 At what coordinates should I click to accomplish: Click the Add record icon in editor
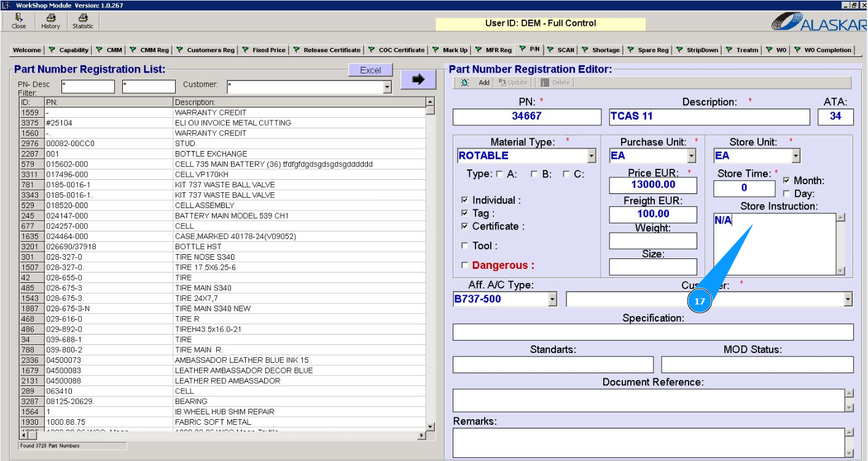[465, 83]
